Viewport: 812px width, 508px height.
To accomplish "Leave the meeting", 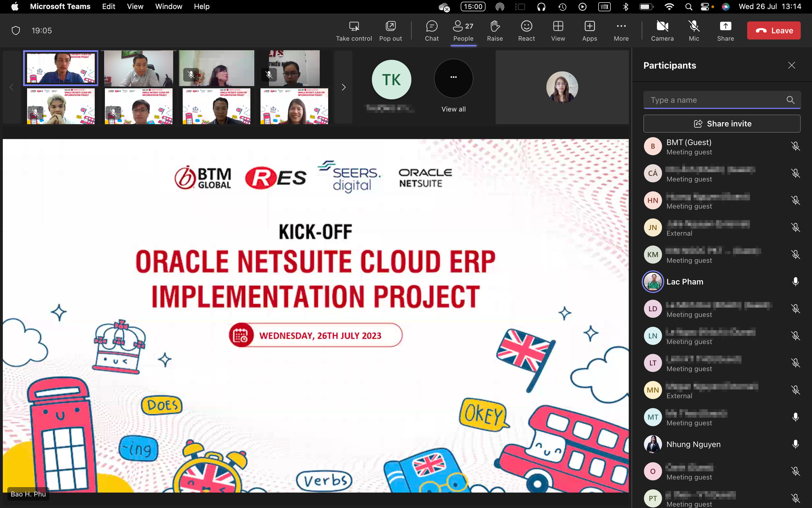I will click(x=774, y=30).
